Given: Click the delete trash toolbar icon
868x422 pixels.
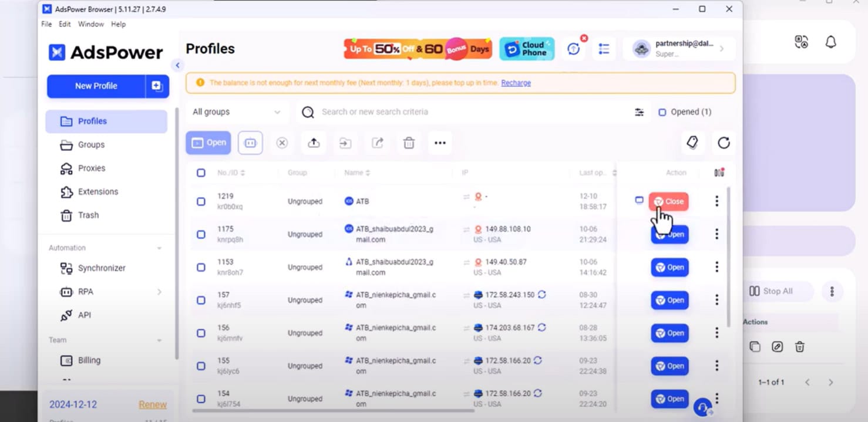Looking at the screenshot, I should 409,143.
